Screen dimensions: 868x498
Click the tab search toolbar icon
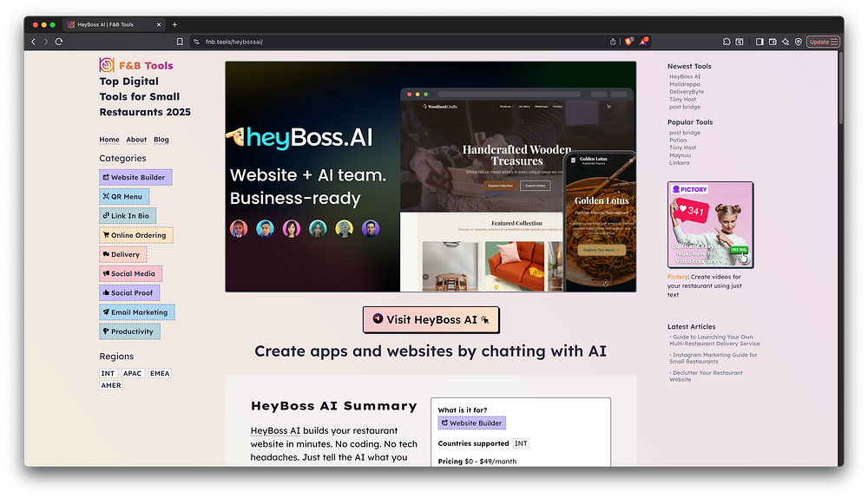(740, 42)
